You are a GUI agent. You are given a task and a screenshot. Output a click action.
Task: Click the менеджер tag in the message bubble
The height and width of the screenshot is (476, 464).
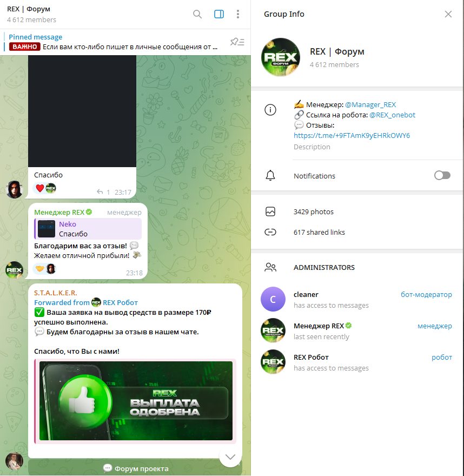(x=124, y=213)
